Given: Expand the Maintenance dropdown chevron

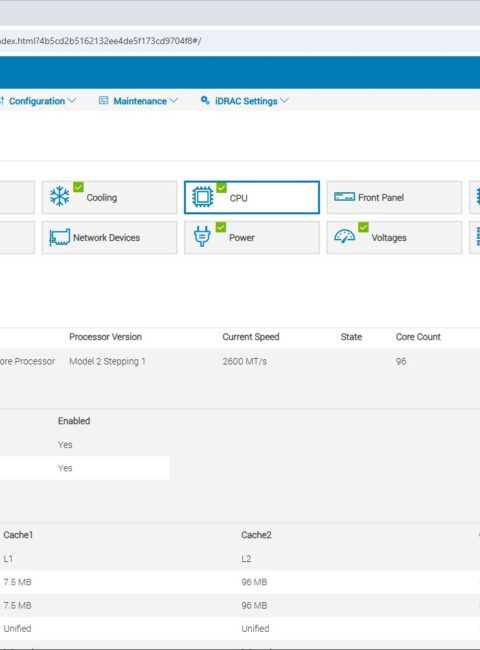Looking at the screenshot, I should [174, 101].
